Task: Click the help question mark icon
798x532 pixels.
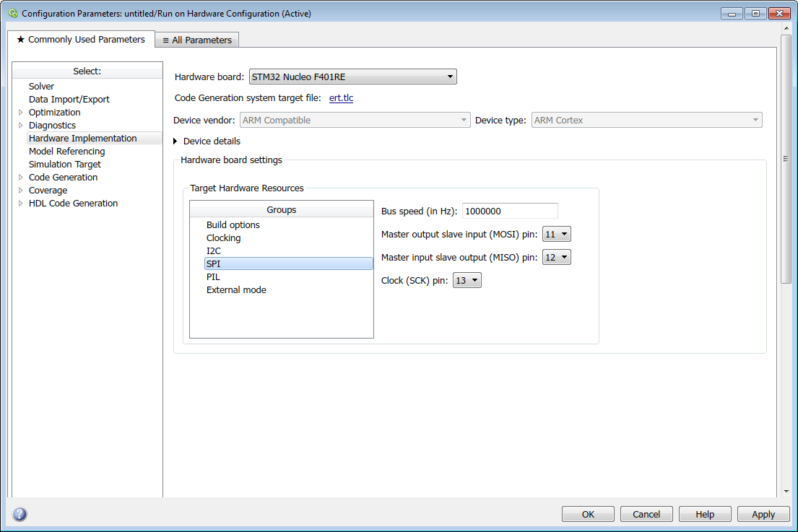Action: (x=19, y=514)
